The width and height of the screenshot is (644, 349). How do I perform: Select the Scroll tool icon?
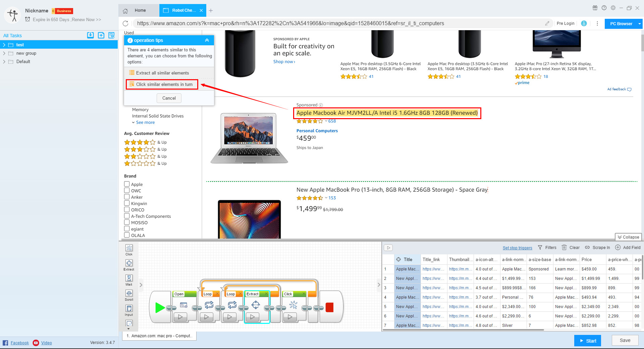pyautogui.click(x=129, y=293)
